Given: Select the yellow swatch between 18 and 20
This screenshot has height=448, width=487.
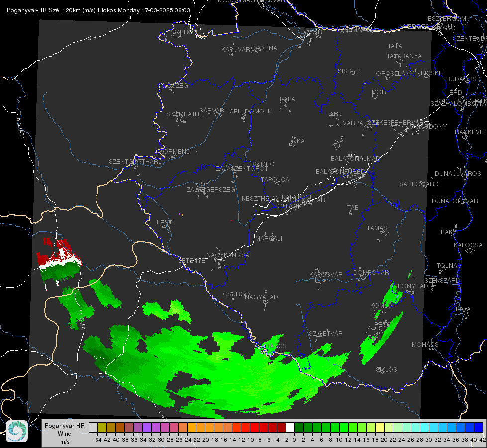Looking at the screenshot, I should click(380, 427).
